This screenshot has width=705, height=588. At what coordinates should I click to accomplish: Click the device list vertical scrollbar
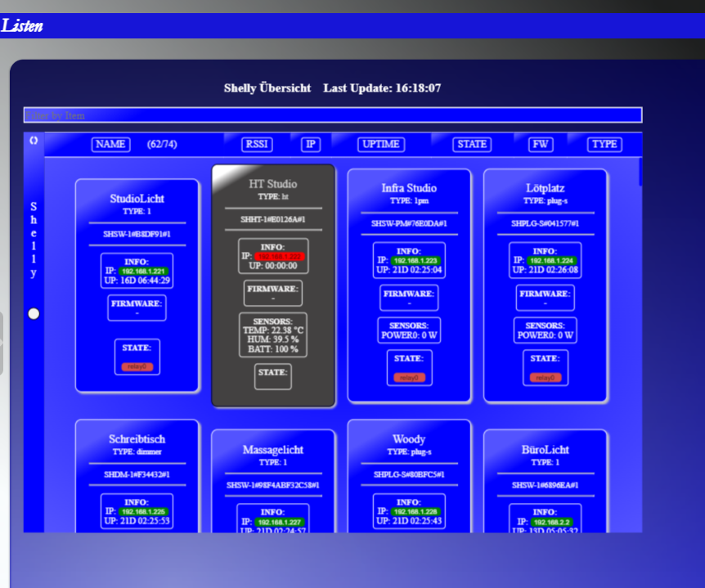click(640, 173)
